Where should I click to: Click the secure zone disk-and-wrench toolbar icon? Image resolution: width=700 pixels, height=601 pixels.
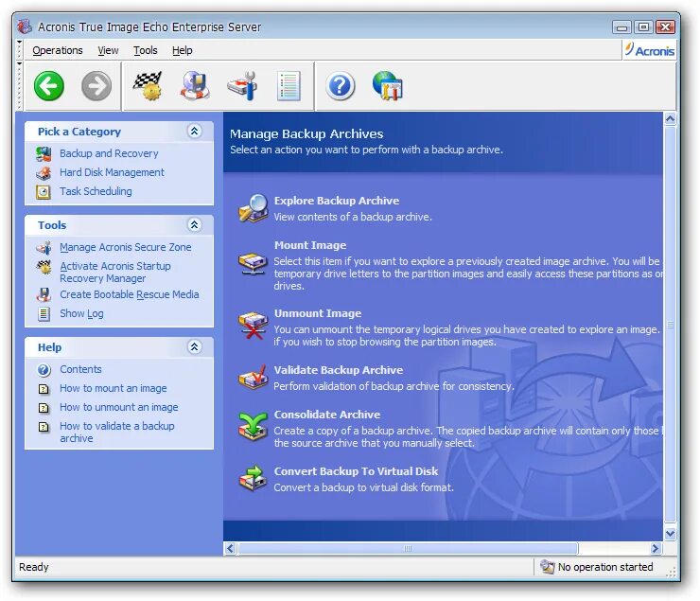coord(242,86)
